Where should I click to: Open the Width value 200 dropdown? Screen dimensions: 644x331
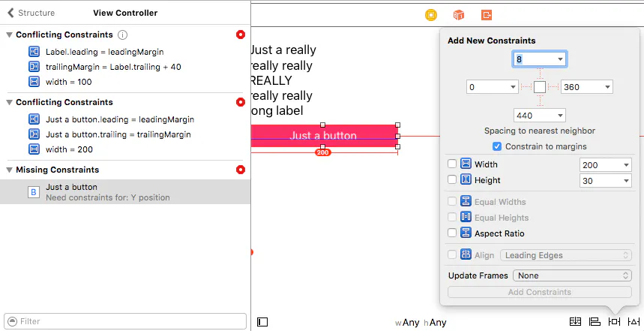point(626,165)
